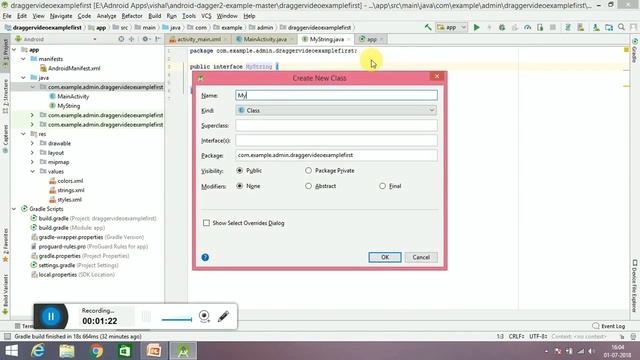Collapse the java folder
The image size is (640, 360).
click(24, 78)
